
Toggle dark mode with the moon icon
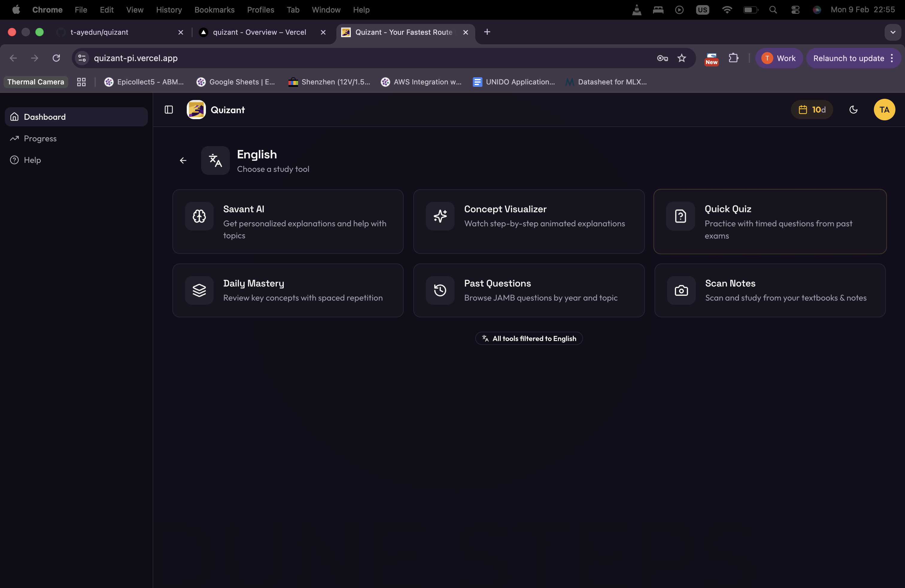pyautogui.click(x=853, y=110)
